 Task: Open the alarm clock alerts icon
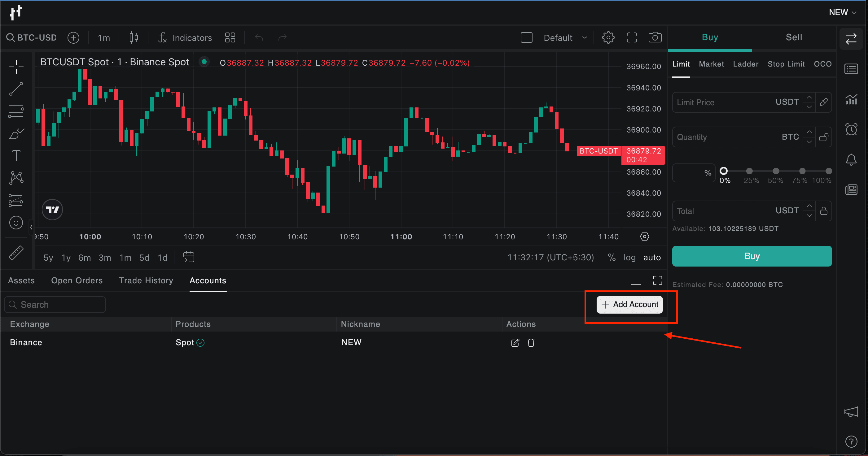[x=851, y=129]
